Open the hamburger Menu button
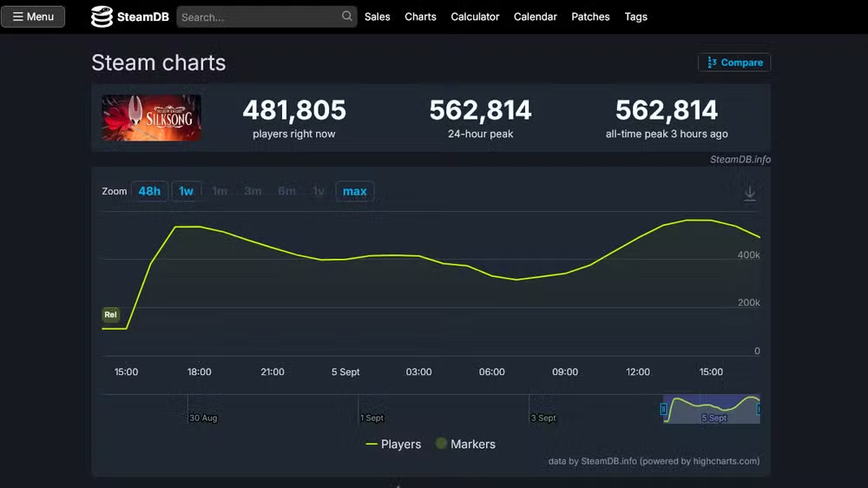The height and width of the screenshot is (488, 868). coord(33,16)
